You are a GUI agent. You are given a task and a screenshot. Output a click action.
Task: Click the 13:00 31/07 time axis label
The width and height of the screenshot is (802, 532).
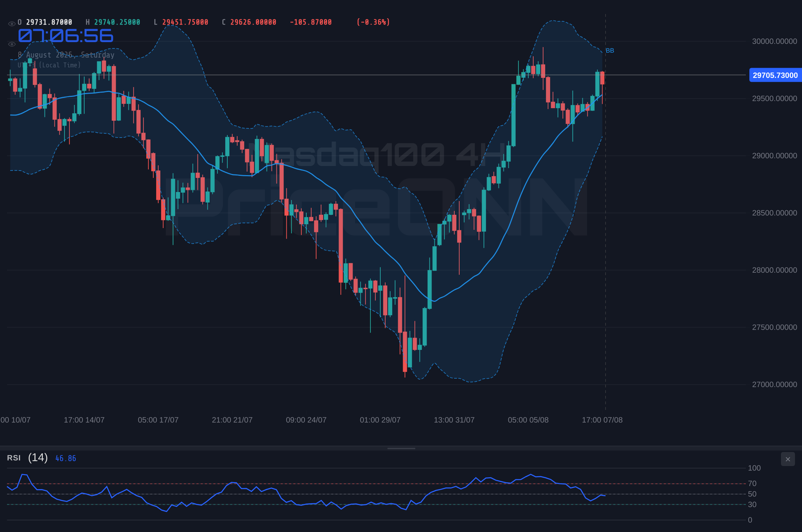click(x=454, y=420)
